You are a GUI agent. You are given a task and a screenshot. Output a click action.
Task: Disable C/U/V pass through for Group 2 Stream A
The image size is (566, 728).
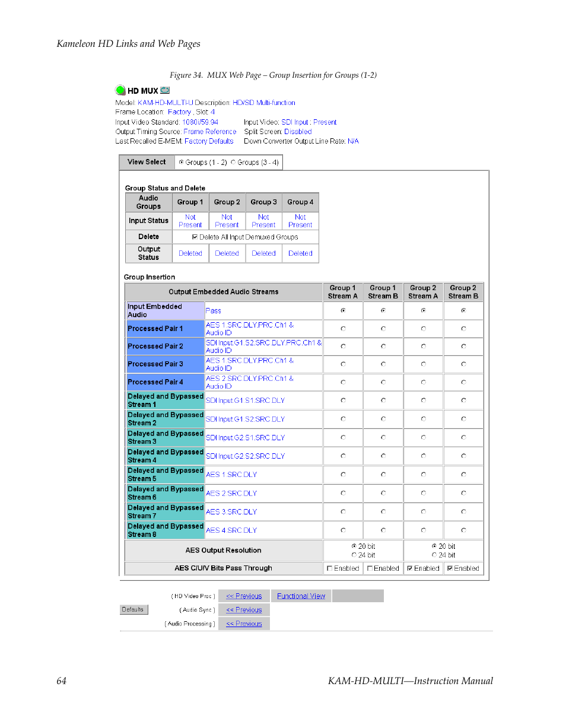pyautogui.click(x=410, y=568)
